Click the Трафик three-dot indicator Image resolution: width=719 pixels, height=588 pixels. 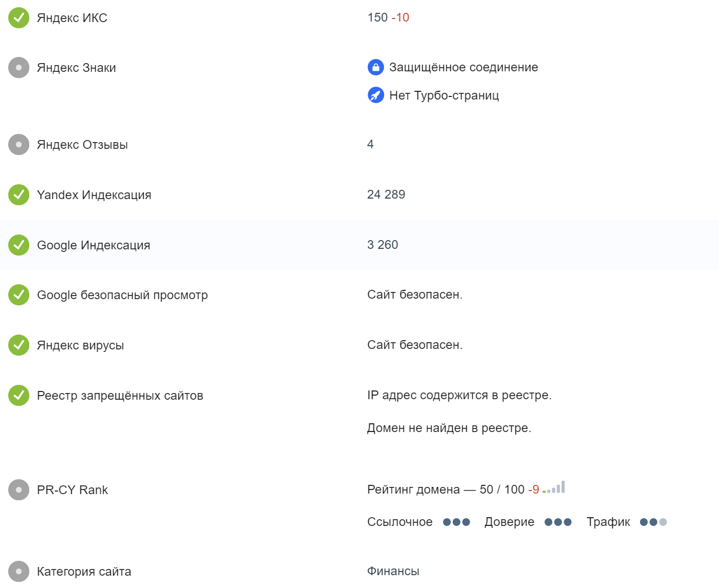[653, 522]
